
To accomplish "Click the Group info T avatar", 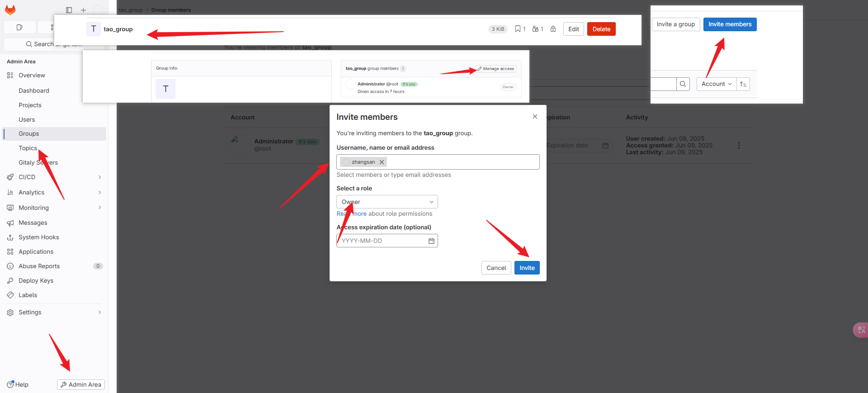I will tap(165, 89).
